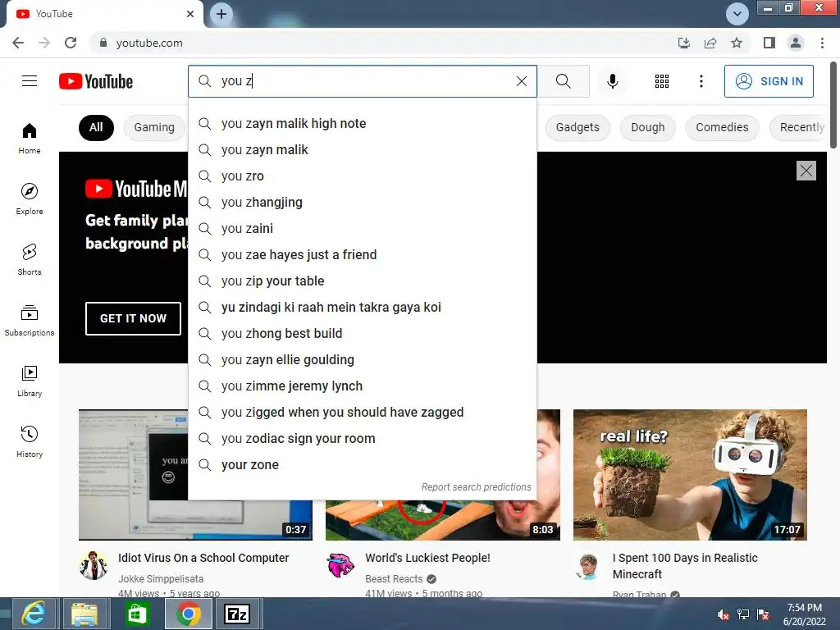
Task: Open Library in sidebar
Action: click(30, 381)
